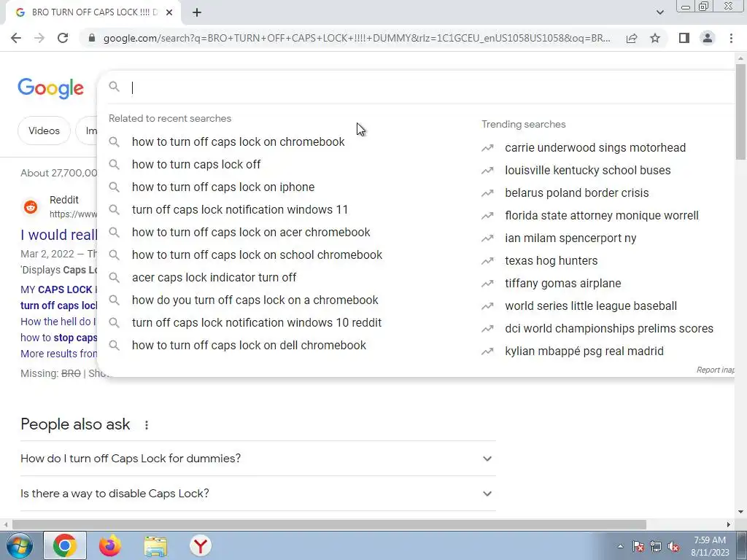Click Chrome icon in the taskbar
Image resolution: width=747 pixels, height=560 pixels.
point(65,545)
